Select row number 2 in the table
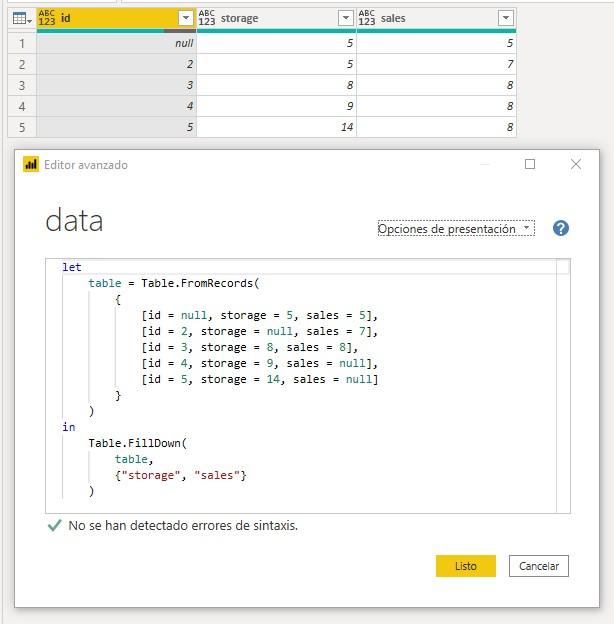 (22, 64)
